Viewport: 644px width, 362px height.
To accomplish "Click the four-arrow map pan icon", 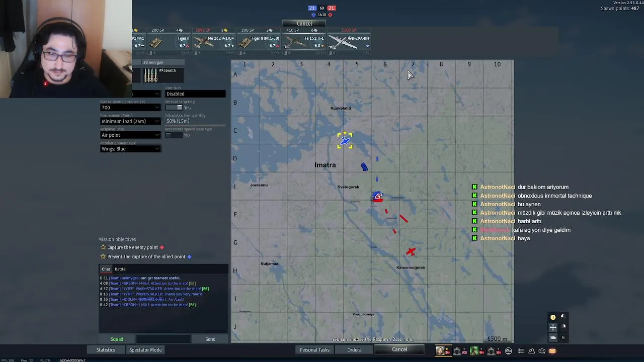I will point(553,327).
